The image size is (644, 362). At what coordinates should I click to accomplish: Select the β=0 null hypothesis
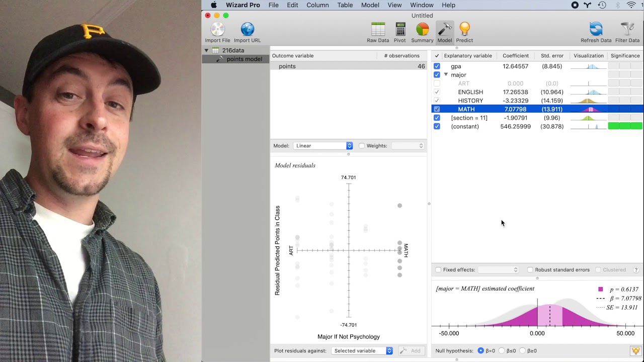point(481,351)
